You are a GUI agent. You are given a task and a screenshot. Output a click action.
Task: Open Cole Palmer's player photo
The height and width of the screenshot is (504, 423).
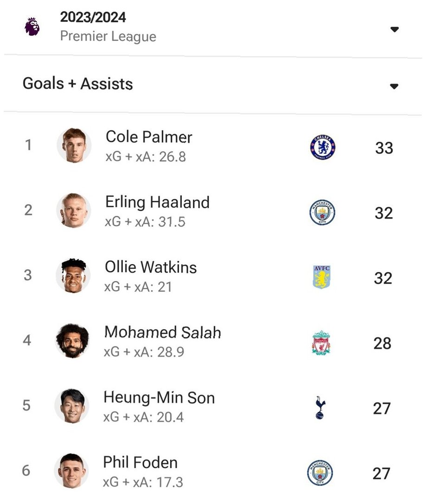tap(74, 145)
